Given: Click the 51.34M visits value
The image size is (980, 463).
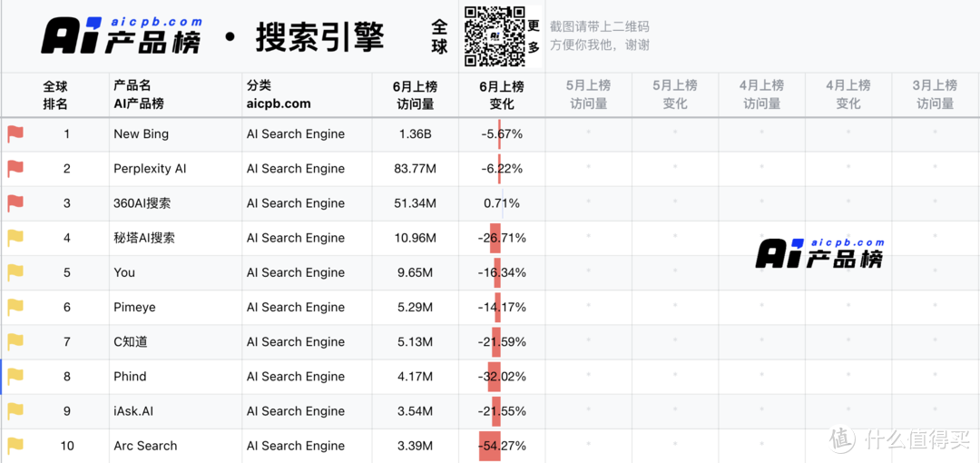Looking at the screenshot, I should [x=416, y=203].
